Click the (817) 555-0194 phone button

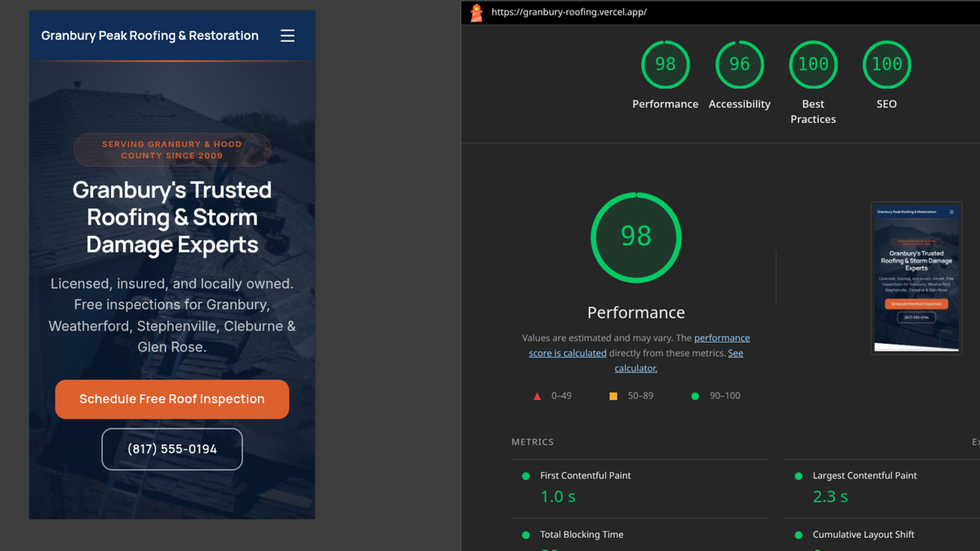172,449
